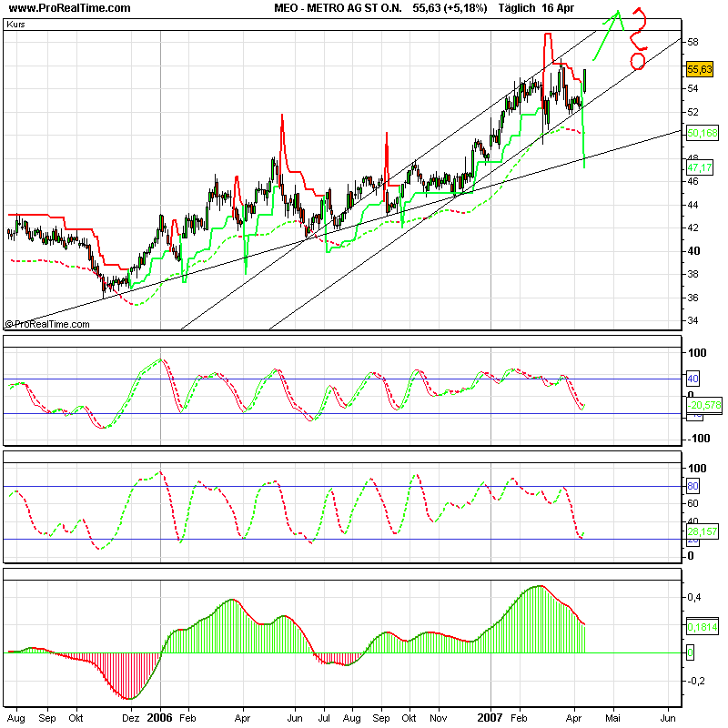Click the 60 stochastic scale label
This screenshot has width=728, height=728.
click(x=693, y=503)
